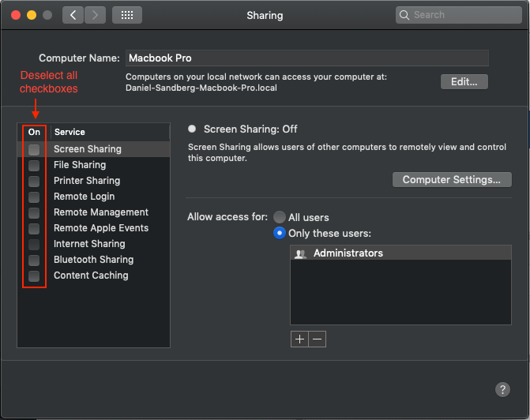Image resolution: width=530 pixels, height=420 pixels.
Task: Open Computer Settings dialog
Action: [x=452, y=179]
